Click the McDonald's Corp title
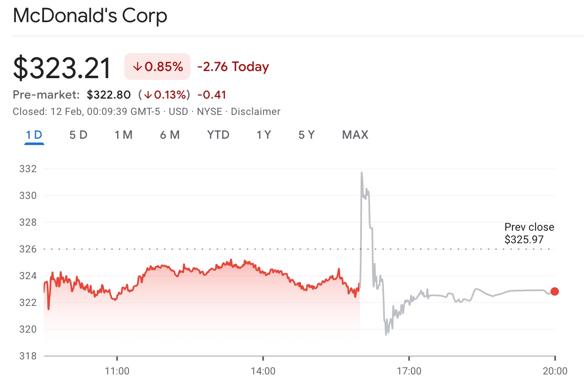 (x=90, y=16)
